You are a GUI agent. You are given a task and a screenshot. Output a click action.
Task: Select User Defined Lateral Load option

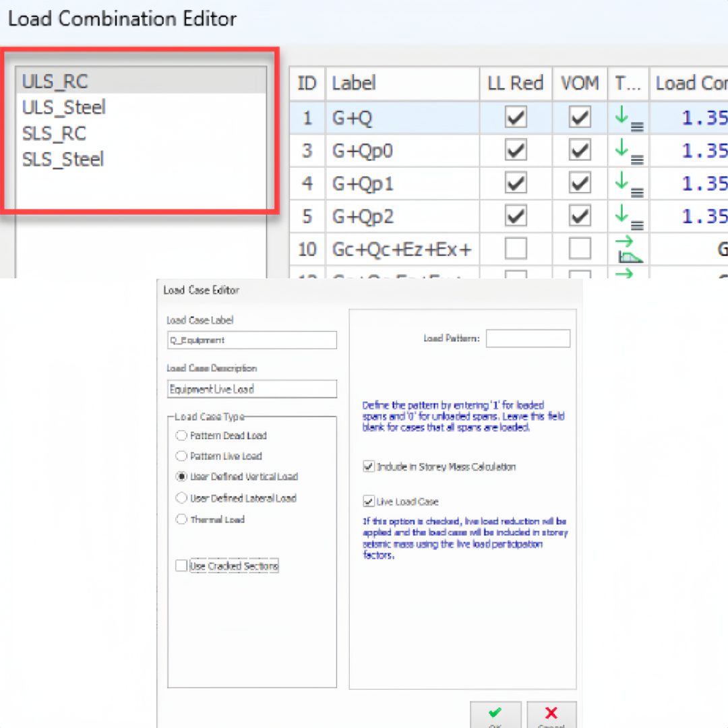[181, 497]
